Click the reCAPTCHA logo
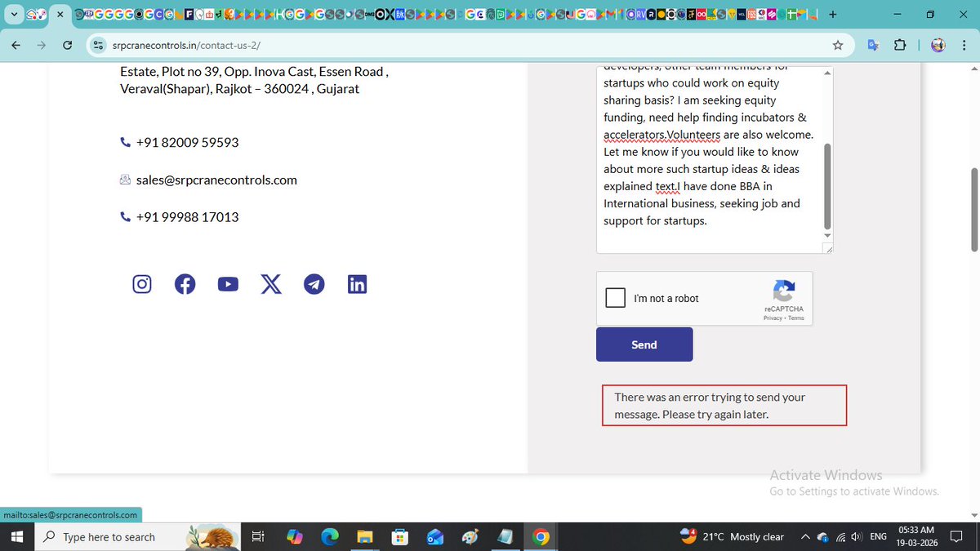980x551 pixels. tap(783, 291)
